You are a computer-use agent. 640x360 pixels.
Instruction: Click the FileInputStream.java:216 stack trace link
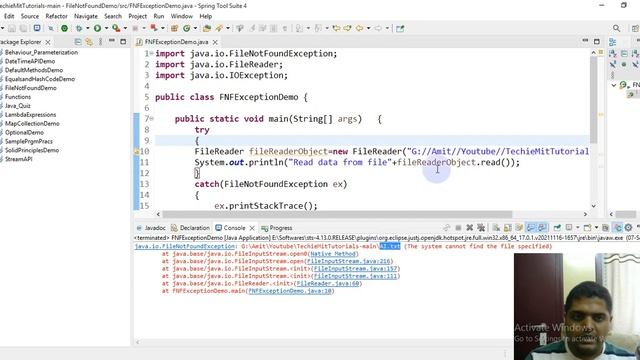[349, 261]
